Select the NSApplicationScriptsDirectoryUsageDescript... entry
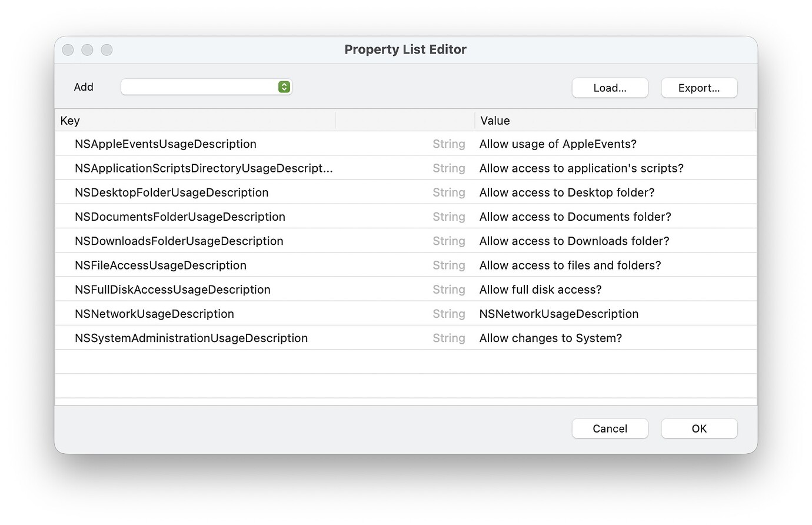Viewport: 812px width, 525px height. pos(203,168)
